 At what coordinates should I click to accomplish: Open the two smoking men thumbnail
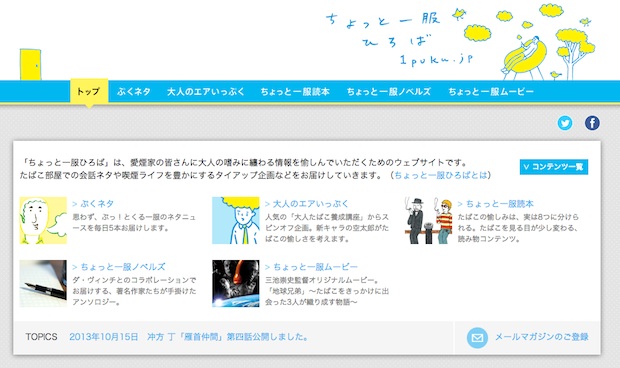click(429, 220)
